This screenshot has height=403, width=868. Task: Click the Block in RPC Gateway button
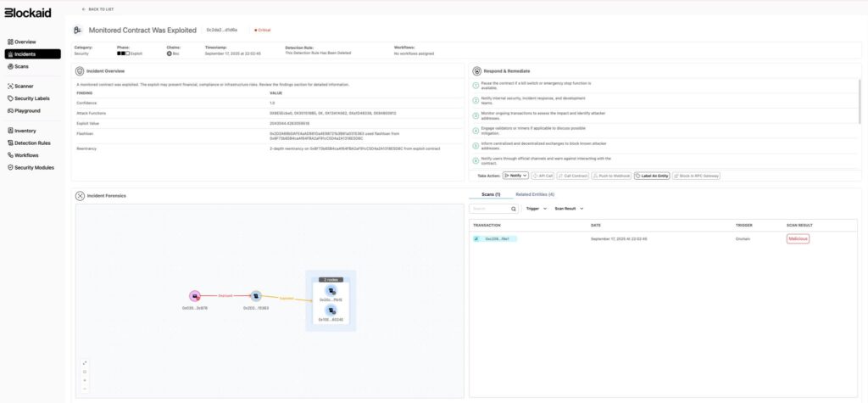pos(697,176)
